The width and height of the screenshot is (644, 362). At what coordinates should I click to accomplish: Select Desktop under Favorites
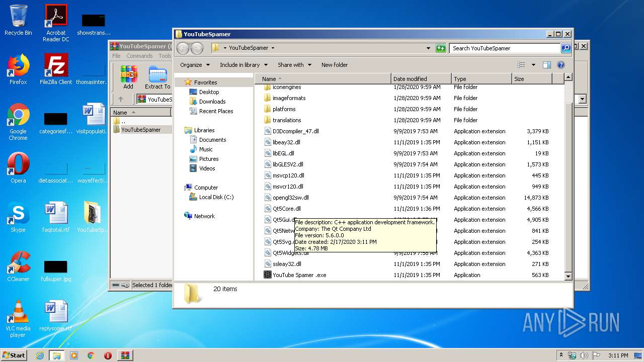(x=209, y=92)
